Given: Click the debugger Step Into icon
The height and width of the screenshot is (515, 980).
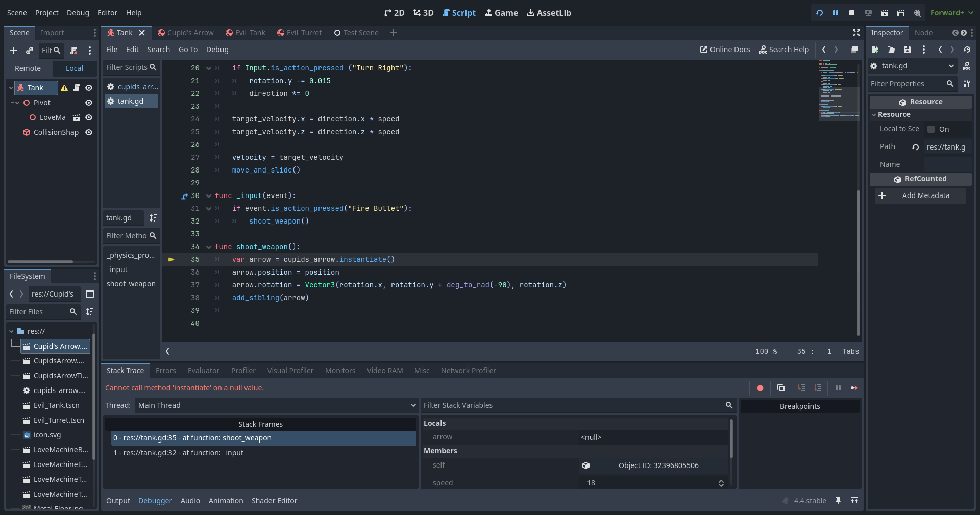Looking at the screenshot, I should click(x=801, y=388).
